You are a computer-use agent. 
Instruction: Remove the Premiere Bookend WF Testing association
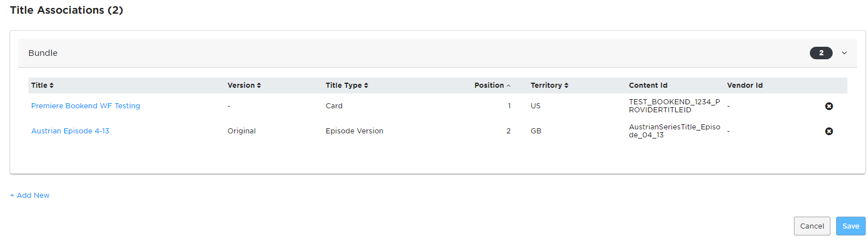click(x=829, y=106)
